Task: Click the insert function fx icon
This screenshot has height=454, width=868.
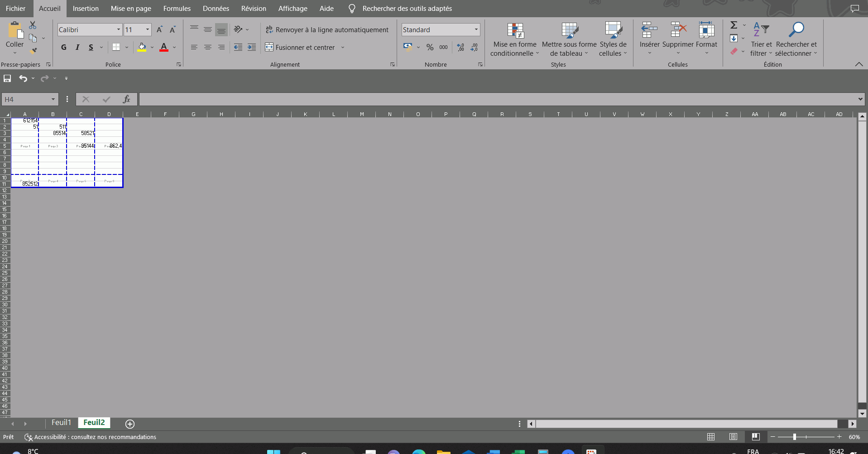Action: tap(126, 99)
